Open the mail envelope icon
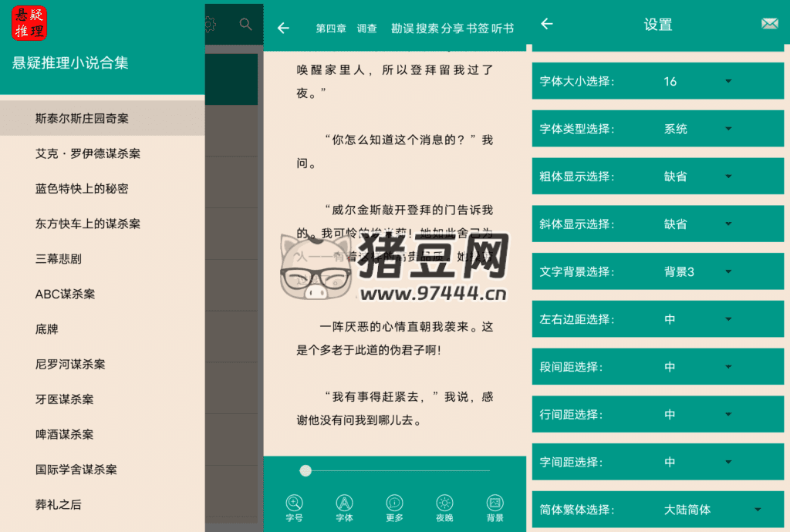 tap(769, 24)
